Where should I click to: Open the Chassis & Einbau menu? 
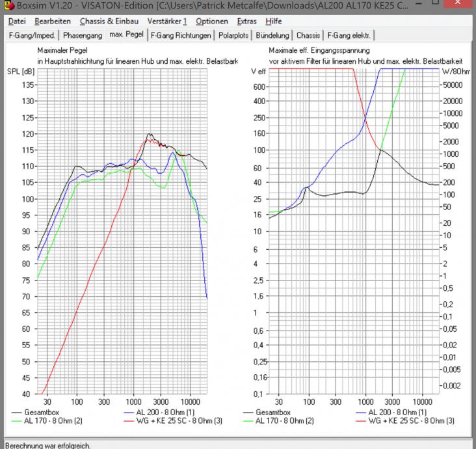click(x=109, y=21)
